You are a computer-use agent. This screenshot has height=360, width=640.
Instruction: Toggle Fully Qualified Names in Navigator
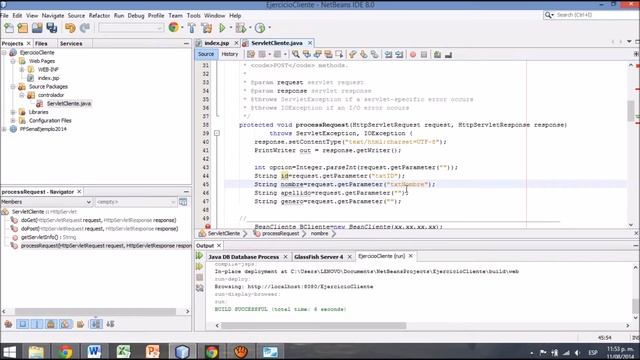(80, 324)
